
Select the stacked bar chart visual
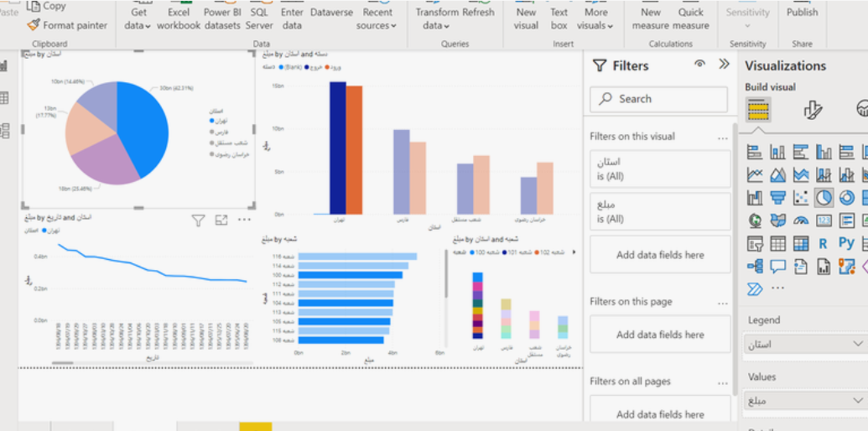click(x=755, y=152)
